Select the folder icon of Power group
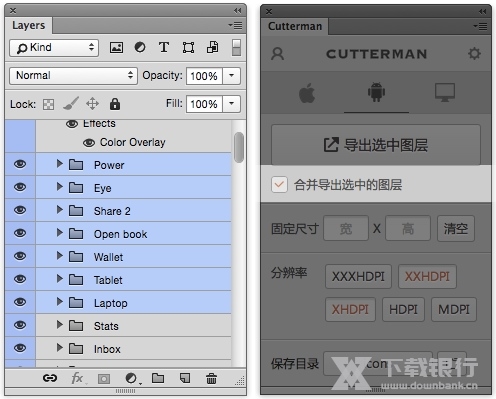496x399 pixels. click(x=76, y=165)
